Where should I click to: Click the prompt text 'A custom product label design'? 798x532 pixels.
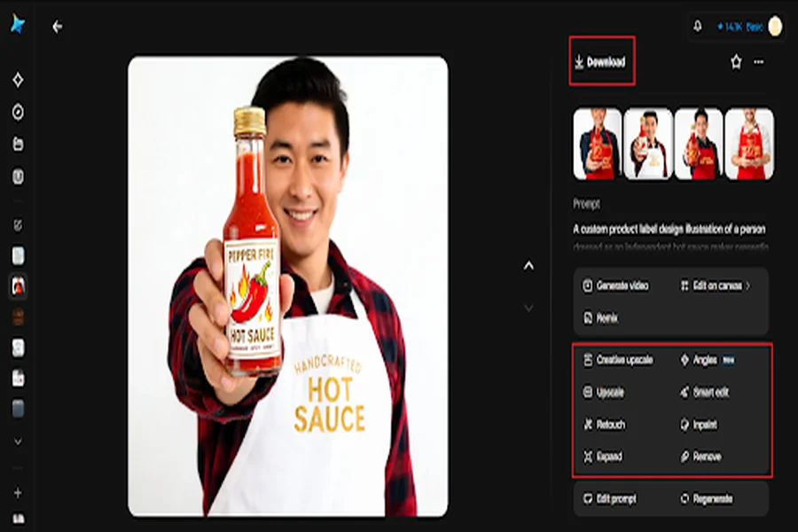coord(629,230)
